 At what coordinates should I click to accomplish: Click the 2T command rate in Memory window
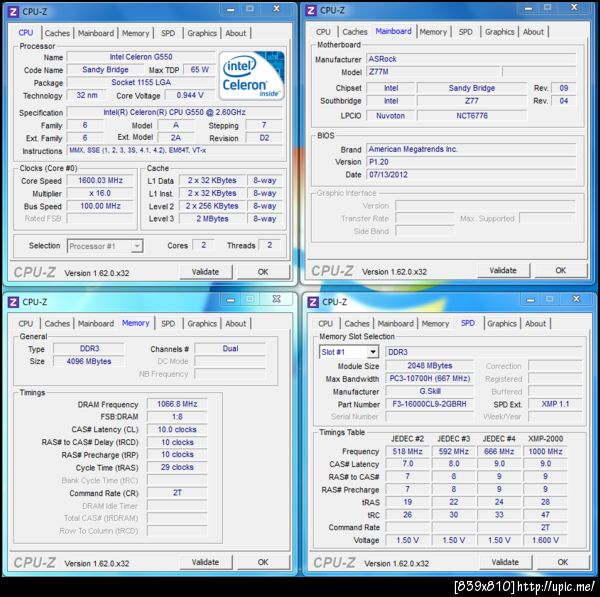[177, 493]
